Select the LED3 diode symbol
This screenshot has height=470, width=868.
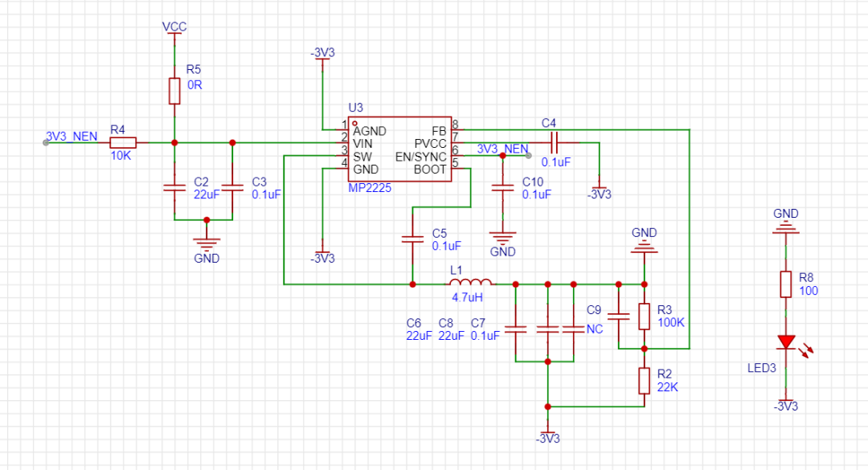click(786, 343)
